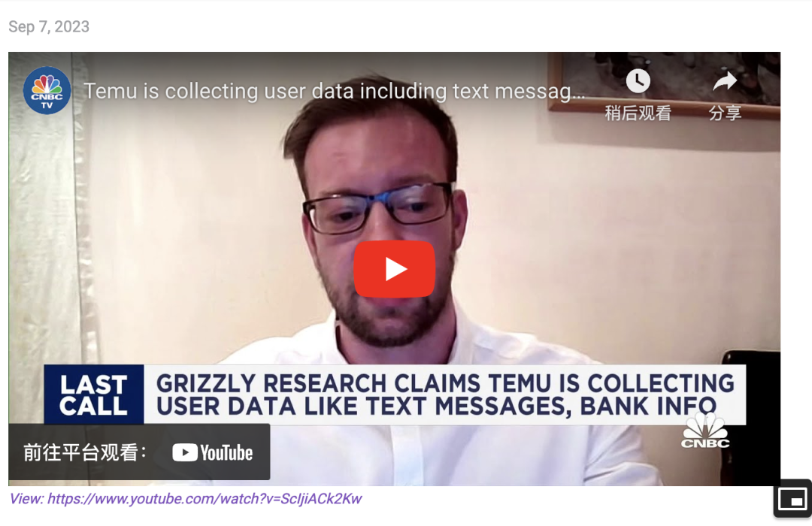Click the white play triangle in the video center
The image size is (812, 526).
pyautogui.click(x=396, y=269)
